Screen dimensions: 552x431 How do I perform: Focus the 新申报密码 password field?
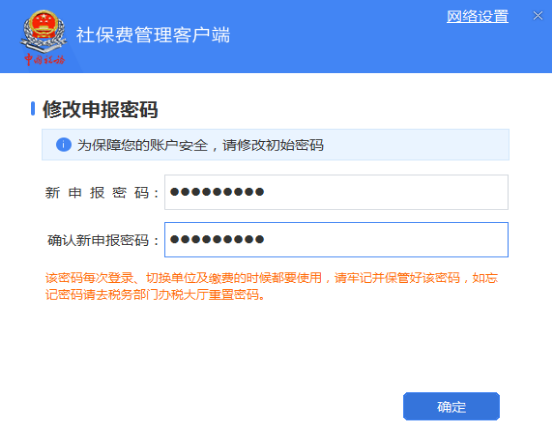(336, 192)
